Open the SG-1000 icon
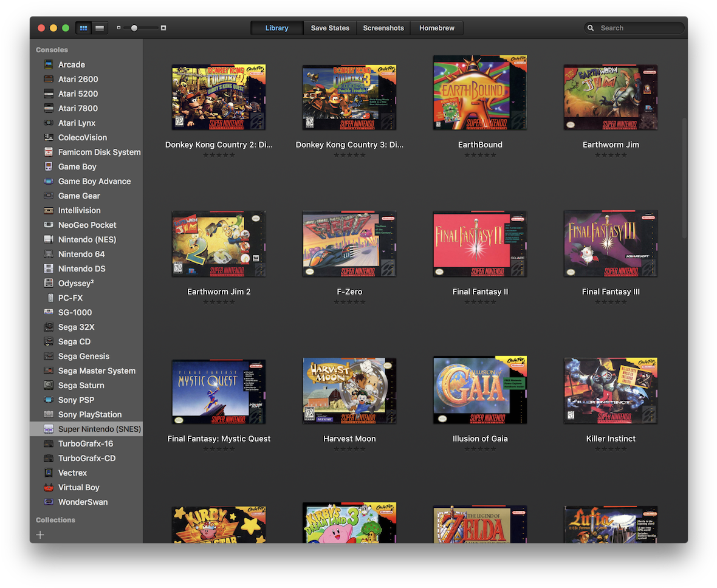The image size is (717, 588). tap(49, 312)
